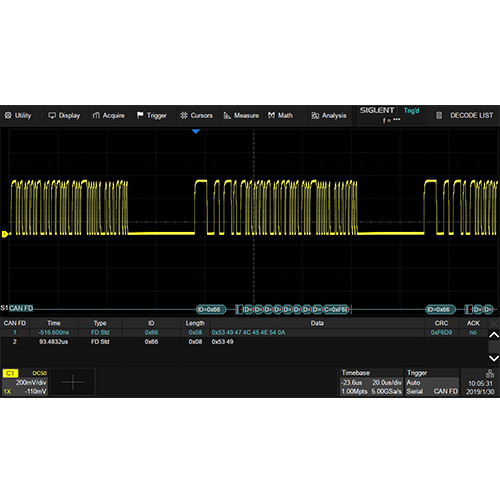Select decode row 1 at -516.600ns
Viewport: 500px width, 500px height.
point(244,333)
